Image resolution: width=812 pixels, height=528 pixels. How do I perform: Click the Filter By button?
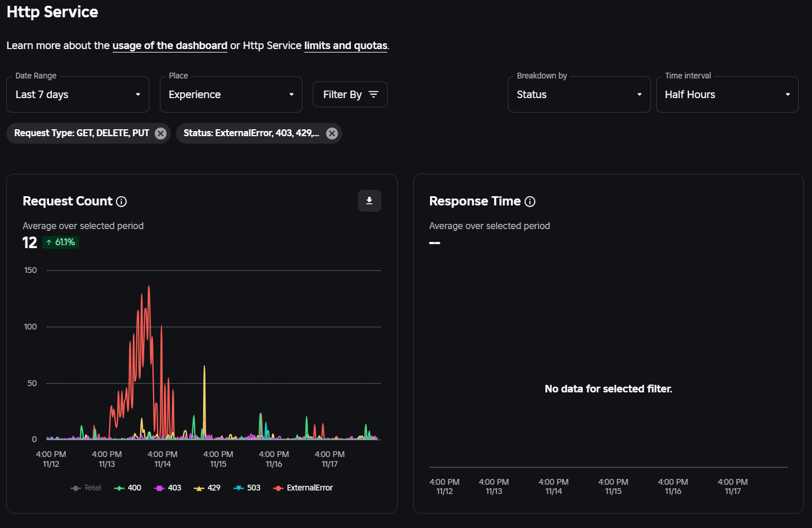[x=350, y=94]
